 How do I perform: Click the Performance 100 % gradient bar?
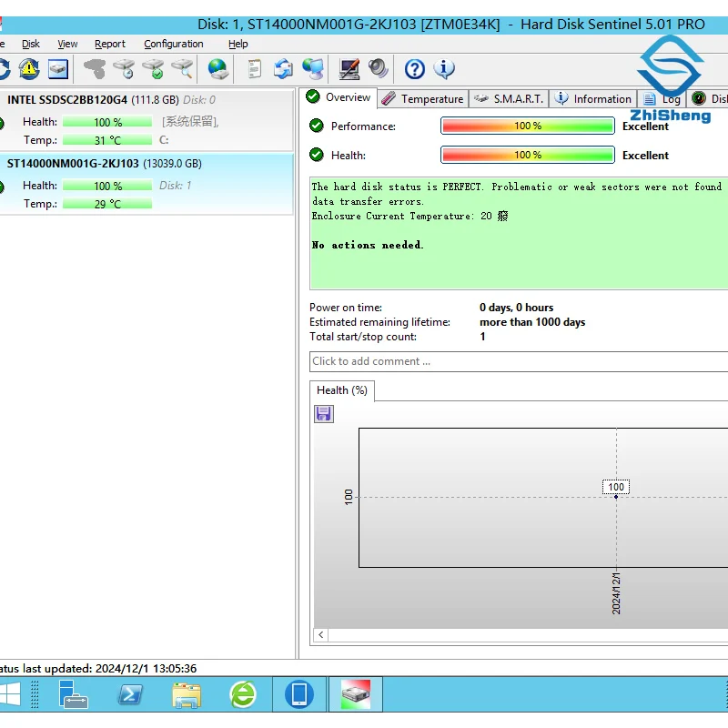pyautogui.click(x=528, y=126)
